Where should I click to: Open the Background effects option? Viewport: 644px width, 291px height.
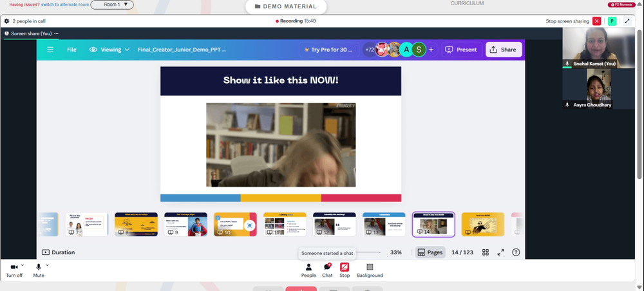pos(370,270)
